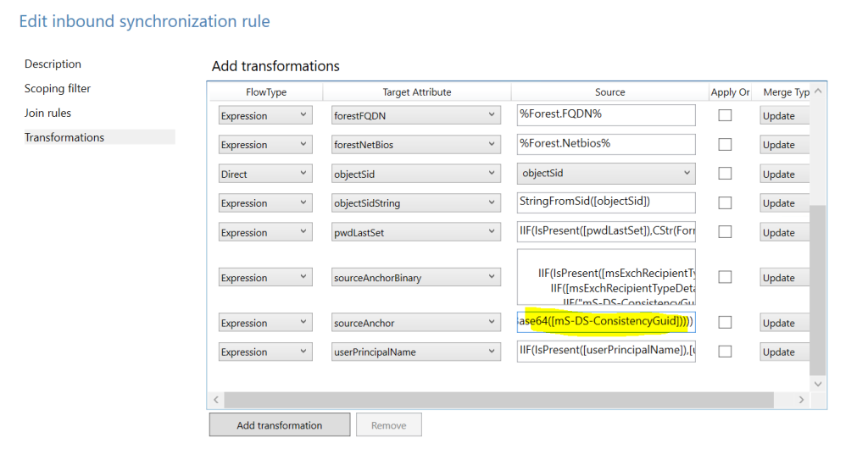
Task: Click the right arrow of the horizontal scrollbar
Action: point(801,400)
